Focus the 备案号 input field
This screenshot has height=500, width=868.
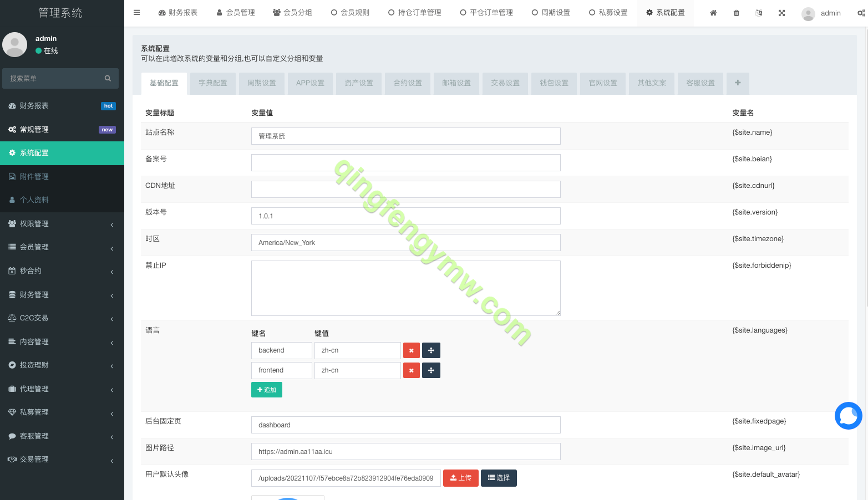click(x=406, y=163)
